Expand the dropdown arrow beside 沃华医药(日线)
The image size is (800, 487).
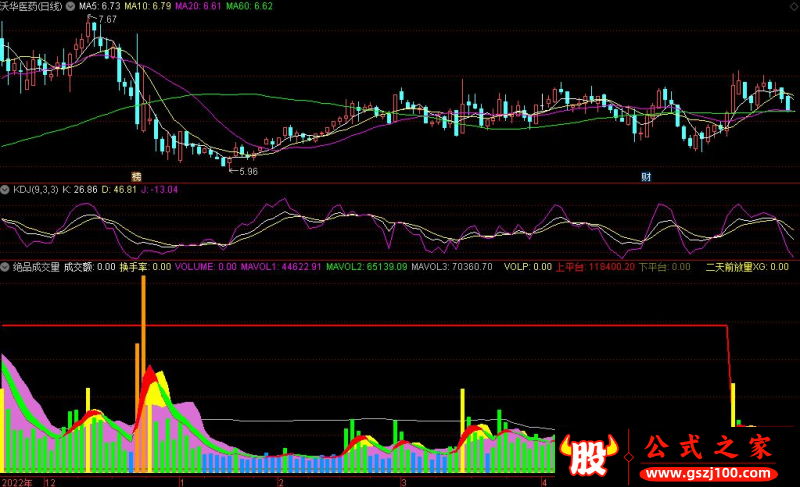click(68, 6)
